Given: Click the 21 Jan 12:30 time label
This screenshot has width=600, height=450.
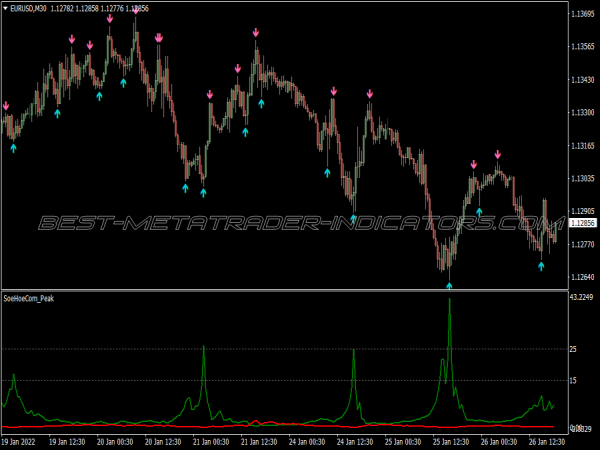Looking at the screenshot, I should click(x=259, y=442).
